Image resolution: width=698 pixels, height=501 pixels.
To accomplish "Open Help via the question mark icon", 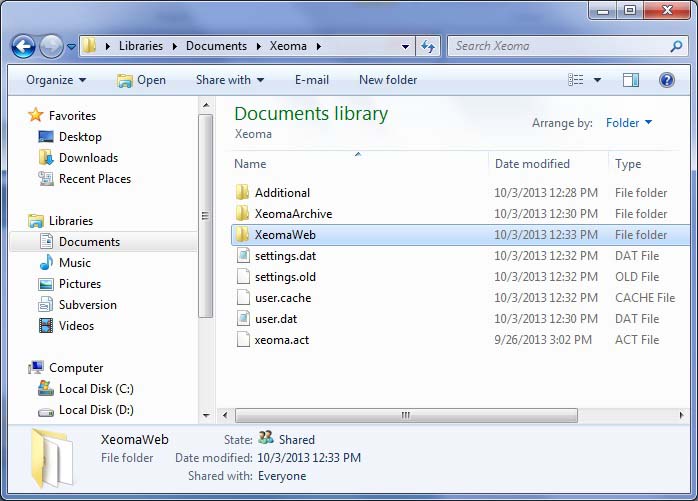I will (x=666, y=80).
